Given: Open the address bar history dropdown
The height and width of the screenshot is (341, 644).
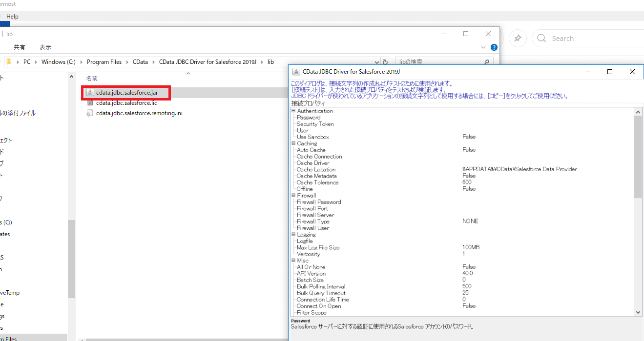Looking at the screenshot, I should pyautogui.click(x=376, y=62).
